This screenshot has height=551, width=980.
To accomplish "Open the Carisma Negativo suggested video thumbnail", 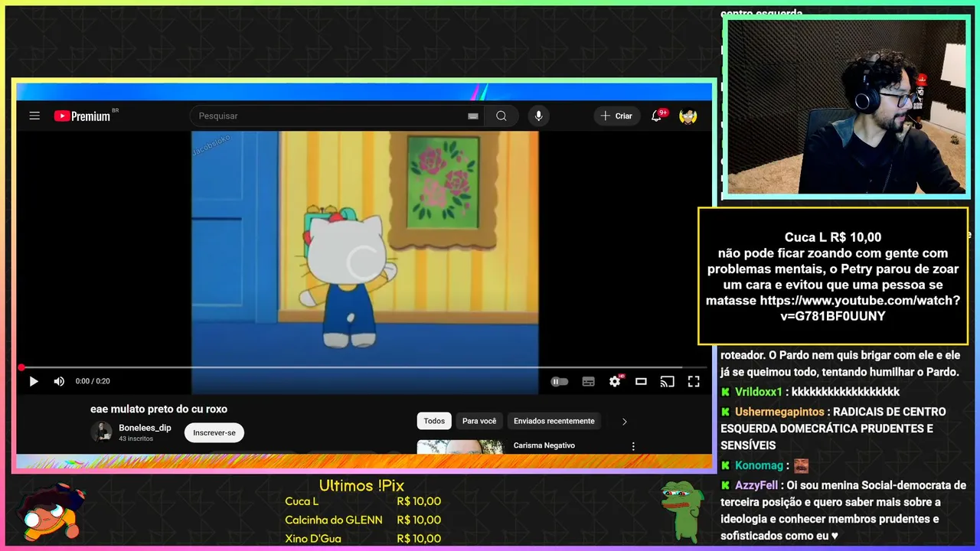I will [x=460, y=446].
